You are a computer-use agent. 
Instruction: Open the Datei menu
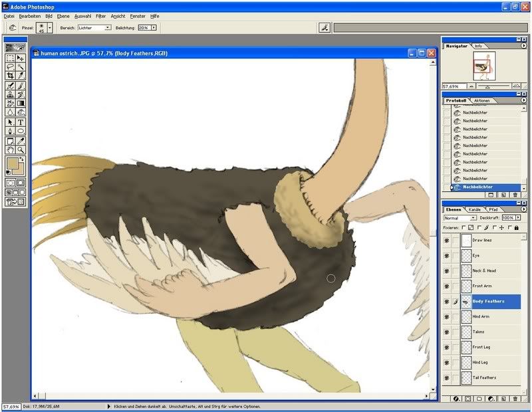[9, 16]
